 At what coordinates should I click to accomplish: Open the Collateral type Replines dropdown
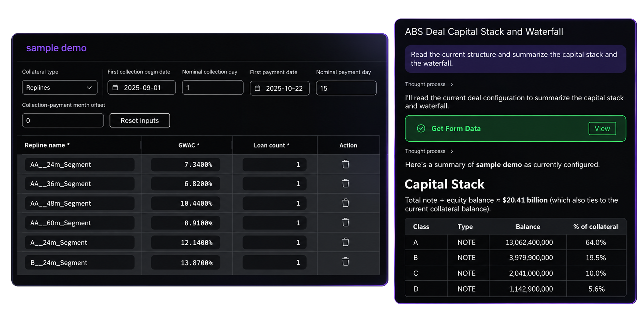pyautogui.click(x=60, y=87)
